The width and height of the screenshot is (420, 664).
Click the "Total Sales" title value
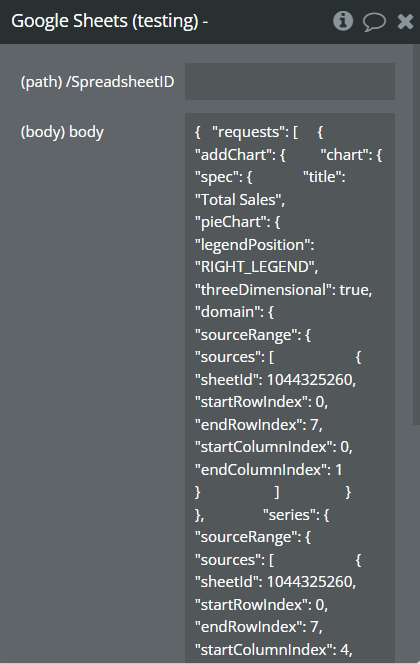[x=240, y=200]
